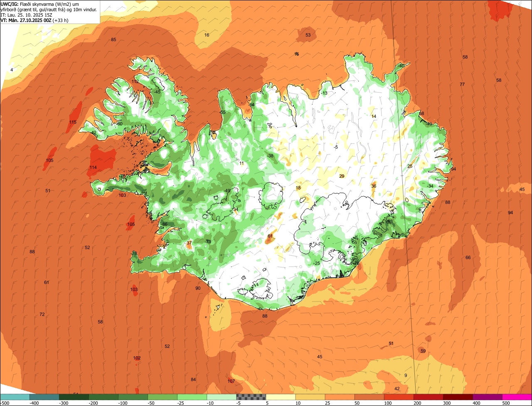Click the map value "63" in southeast Iceland
Screen dimensions: 532x406
pyautogui.click(x=390, y=221)
